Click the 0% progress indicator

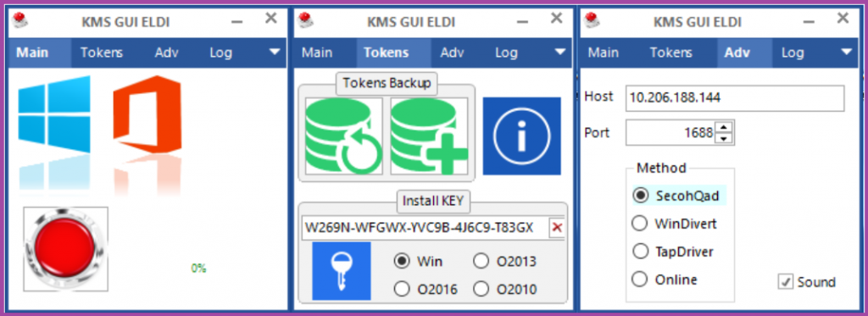point(198,269)
